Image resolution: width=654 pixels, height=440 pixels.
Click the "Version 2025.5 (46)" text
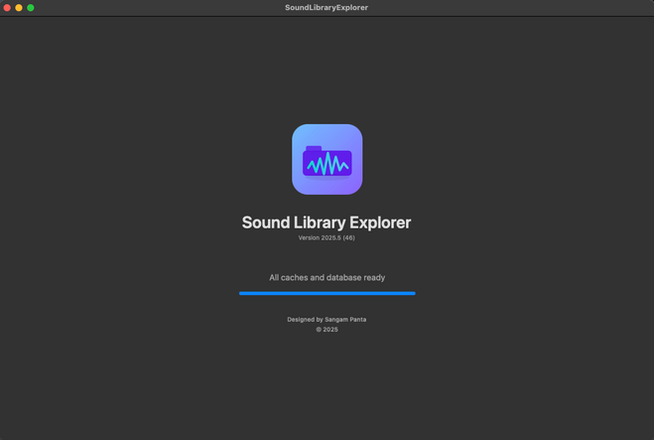(x=327, y=238)
